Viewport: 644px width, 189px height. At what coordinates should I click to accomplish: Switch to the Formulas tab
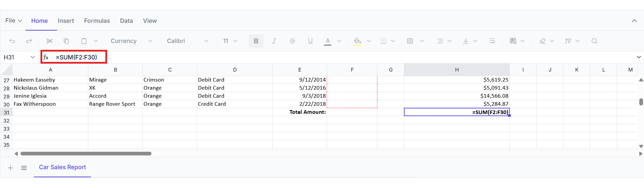[x=97, y=21]
